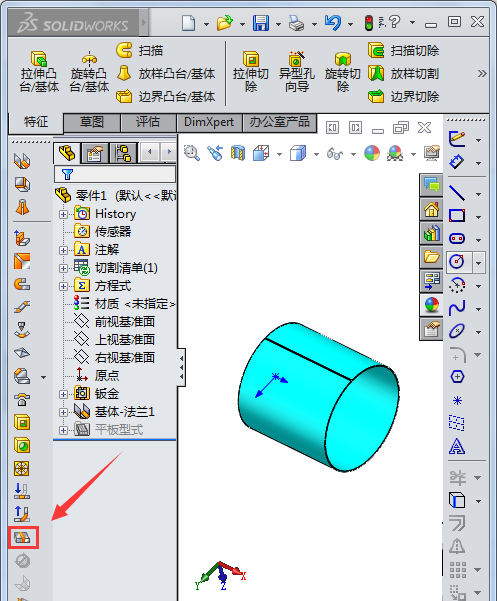
Task: Expand the 方程式 tree node
Action: pos(64,286)
